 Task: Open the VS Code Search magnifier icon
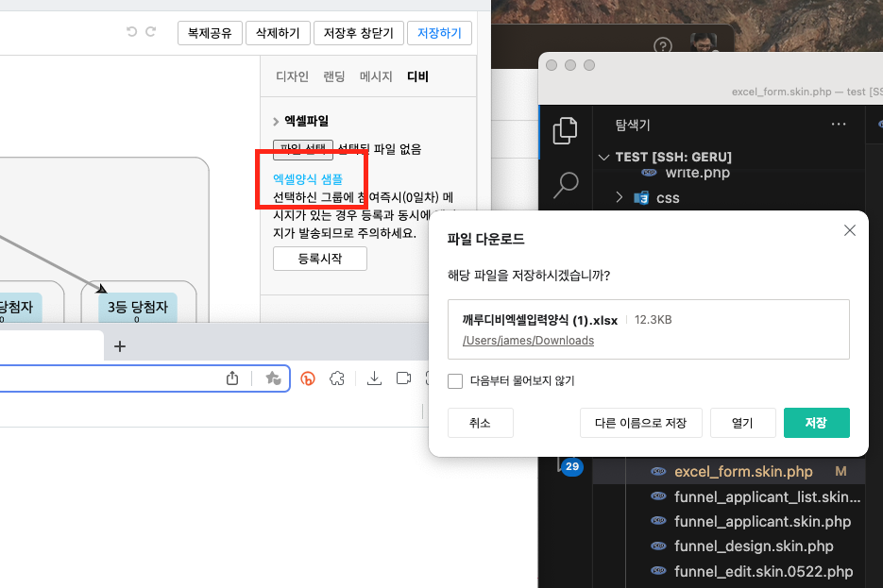pyautogui.click(x=566, y=185)
